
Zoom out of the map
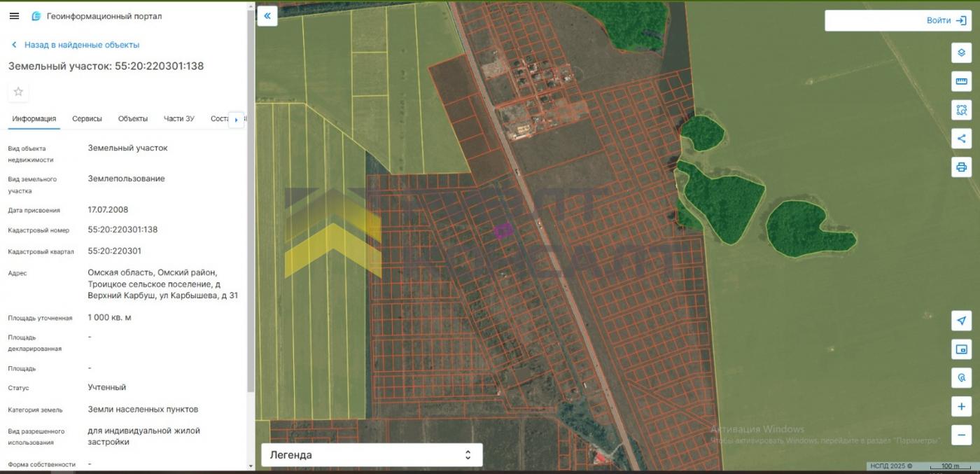tap(961, 434)
